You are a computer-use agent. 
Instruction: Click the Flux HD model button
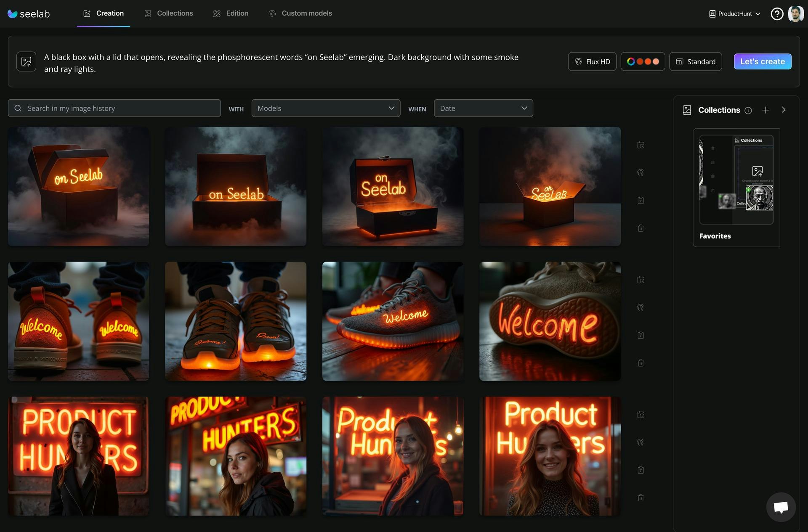(592, 62)
